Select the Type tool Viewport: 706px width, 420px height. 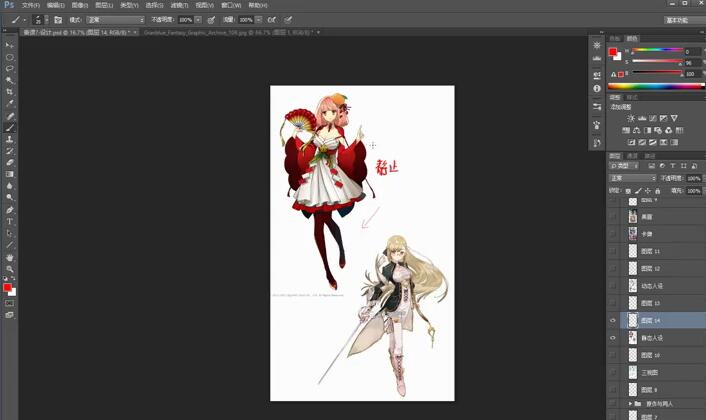pyautogui.click(x=9, y=221)
